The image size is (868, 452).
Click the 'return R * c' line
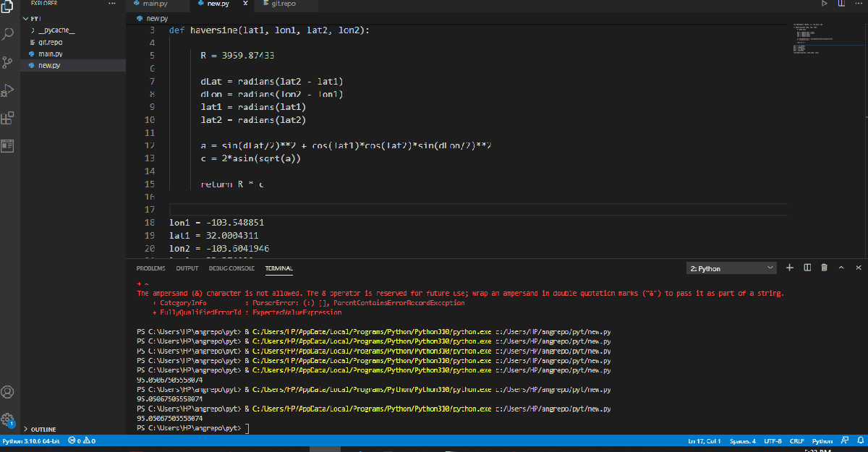coord(232,184)
